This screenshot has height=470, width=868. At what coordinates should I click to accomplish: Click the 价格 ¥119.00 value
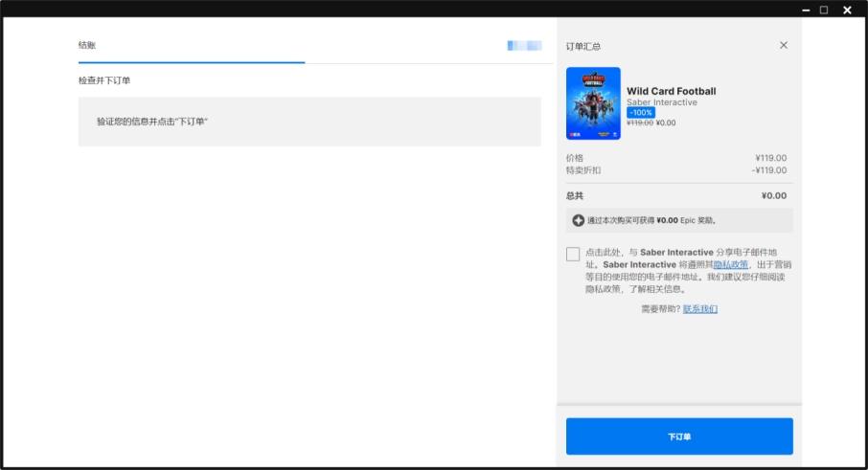point(771,158)
